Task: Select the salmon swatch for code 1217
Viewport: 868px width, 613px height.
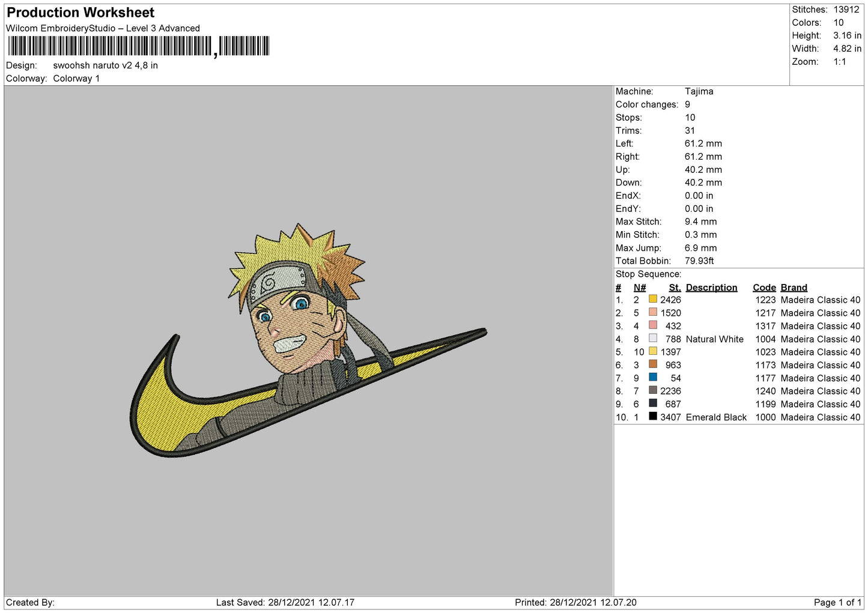Action: coord(653,312)
